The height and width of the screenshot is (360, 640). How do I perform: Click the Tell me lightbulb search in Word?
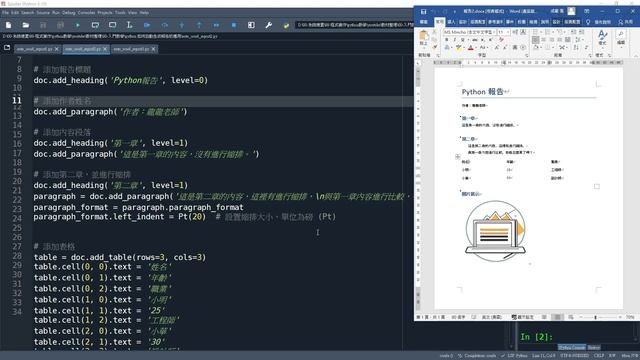(588, 22)
